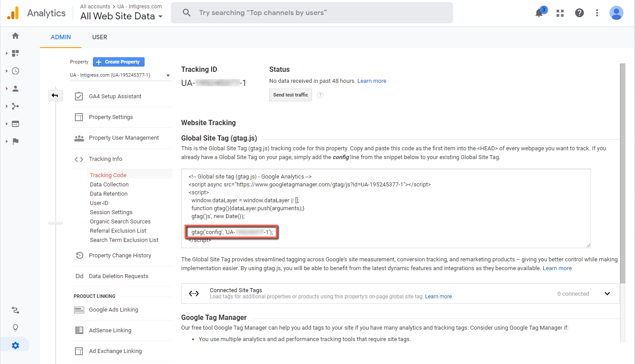Screen dimensions: 635x364
Task: Click the GA4 Setup Assistant checkbox icon
Action: tap(79, 97)
